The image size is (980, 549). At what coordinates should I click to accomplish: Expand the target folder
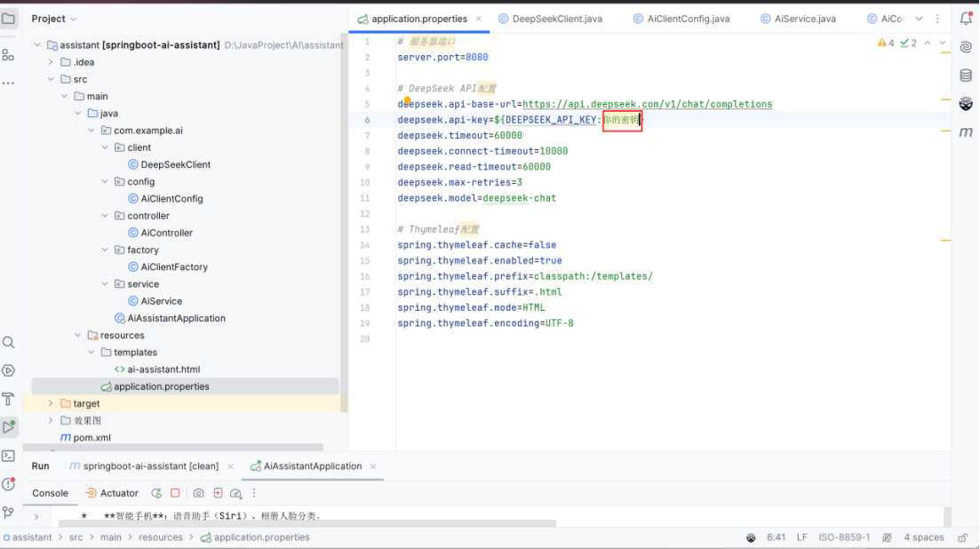(x=51, y=403)
